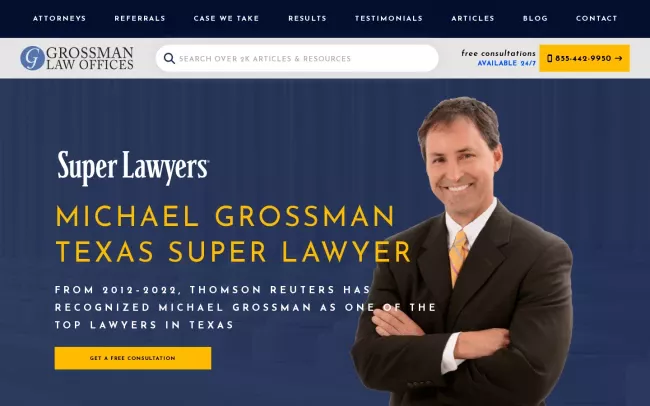View the Testimonials page
The width and height of the screenshot is (650, 406).
click(x=388, y=19)
